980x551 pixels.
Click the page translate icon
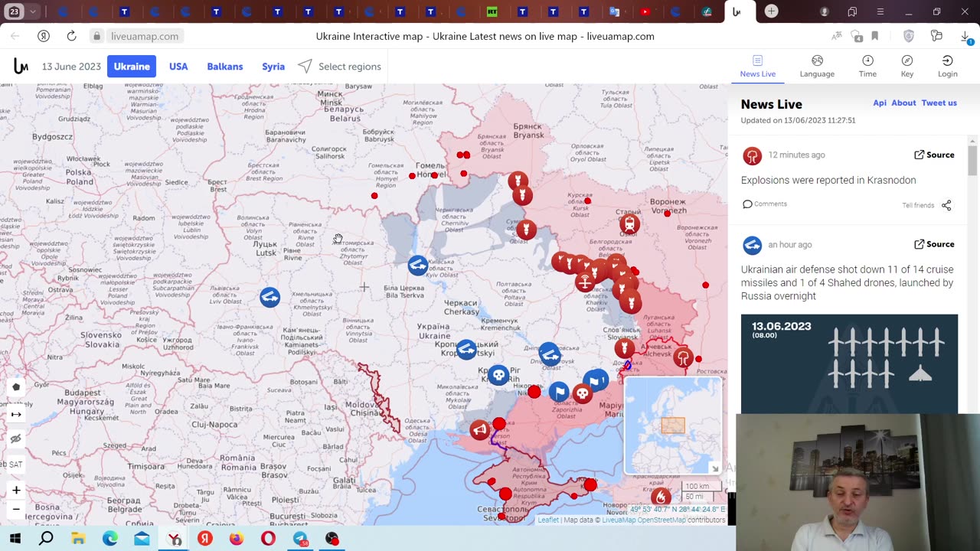click(837, 36)
